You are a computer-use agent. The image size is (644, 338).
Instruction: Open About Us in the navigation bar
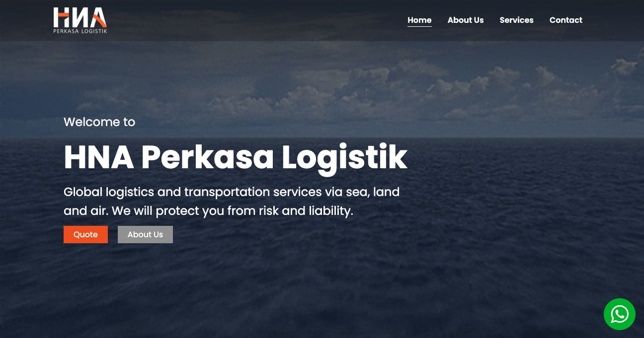click(465, 20)
